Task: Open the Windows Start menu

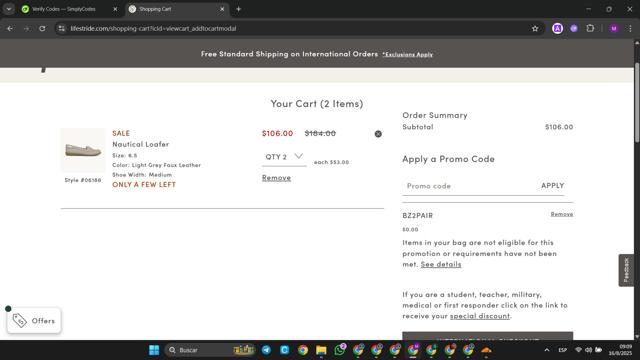Action: [x=154, y=350]
